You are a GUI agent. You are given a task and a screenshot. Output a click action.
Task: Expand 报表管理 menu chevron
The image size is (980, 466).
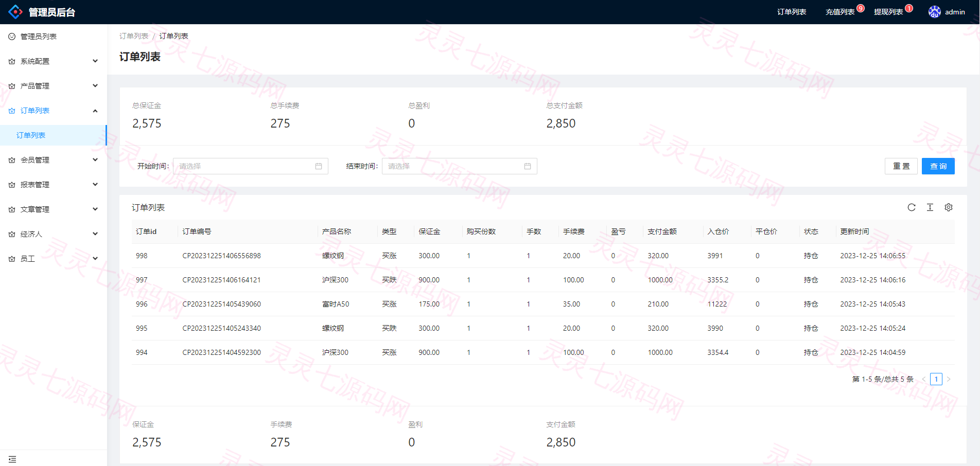(x=95, y=185)
